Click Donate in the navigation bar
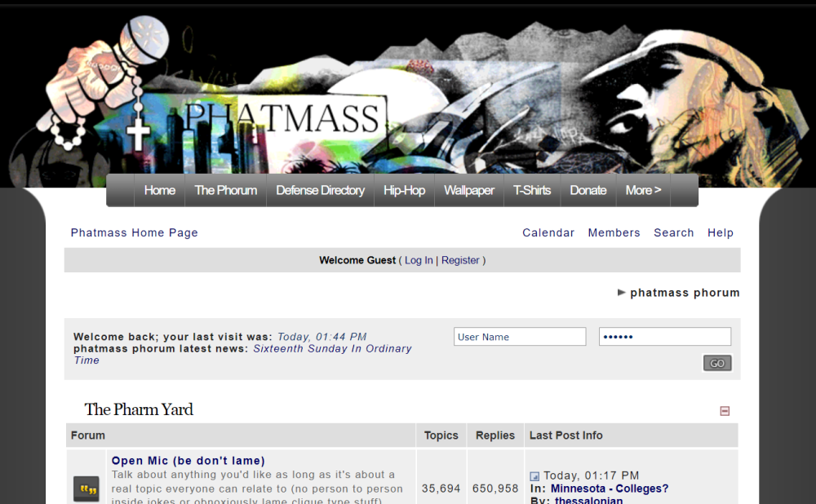Screen dimensions: 816x504 click(x=588, y=190)
